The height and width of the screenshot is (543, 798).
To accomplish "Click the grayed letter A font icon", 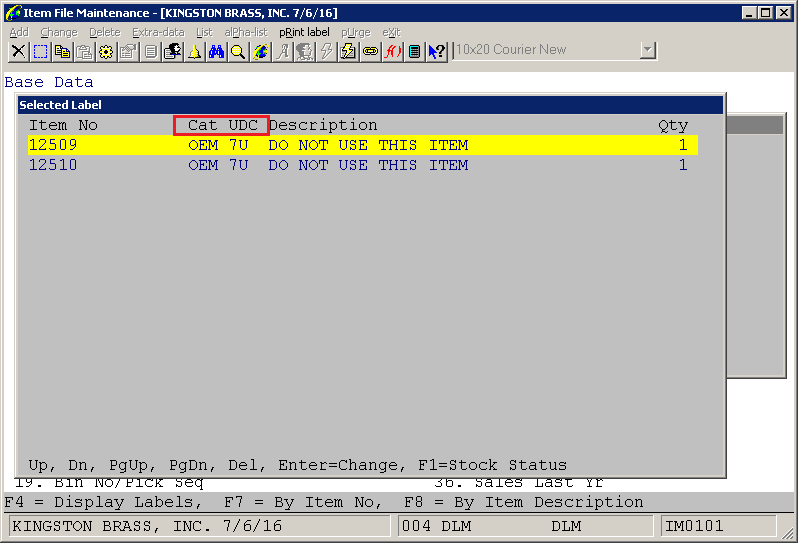I will pyautogui.click(x=282, y=51).
